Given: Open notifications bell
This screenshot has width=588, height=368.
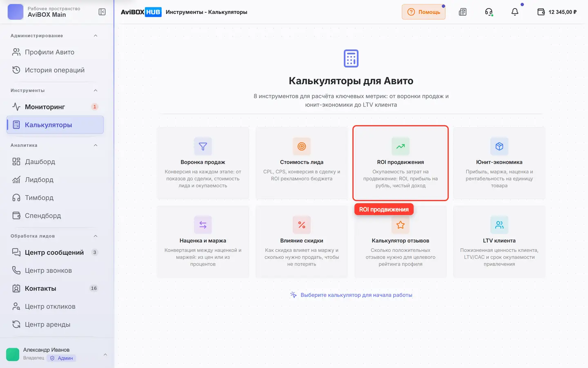Looking at the screenshot, I should (515, 12).
